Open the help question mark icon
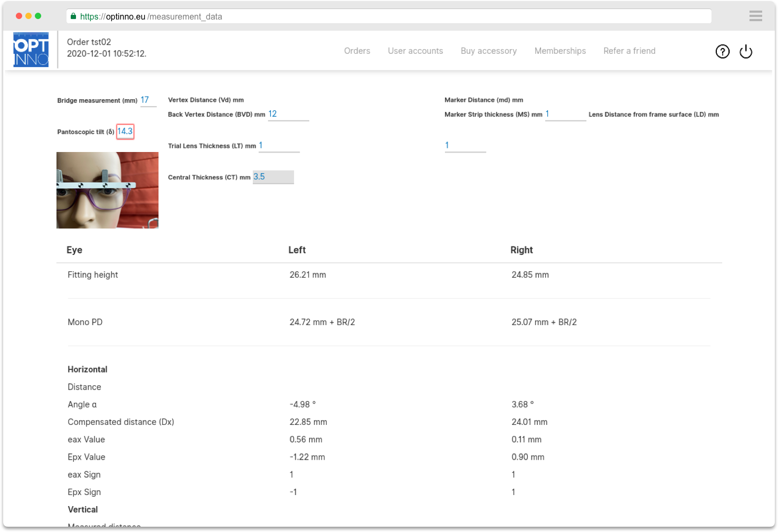The image size is (778, 532). (x=722, y=51)
